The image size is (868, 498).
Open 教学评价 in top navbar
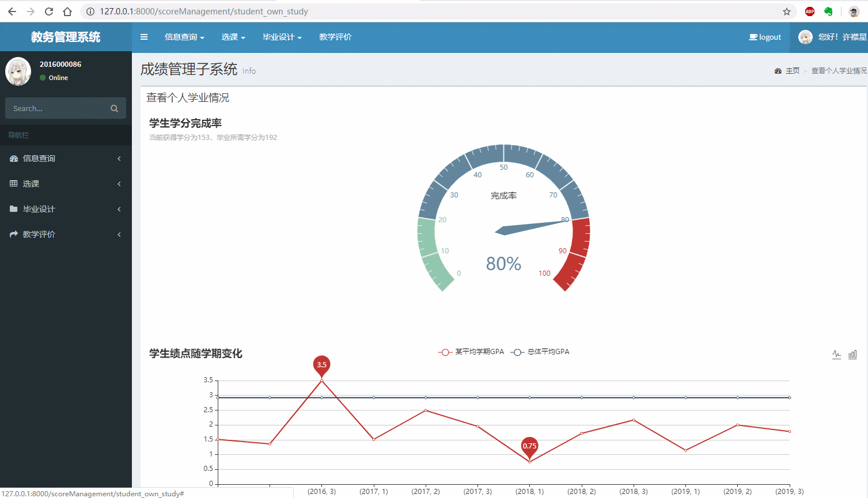click(335, 37)
